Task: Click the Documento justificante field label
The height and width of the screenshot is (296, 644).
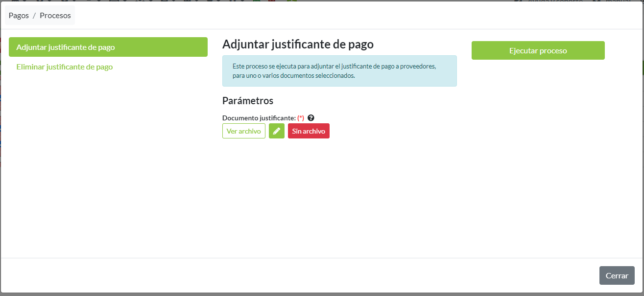Action: (x=259, y=118)
